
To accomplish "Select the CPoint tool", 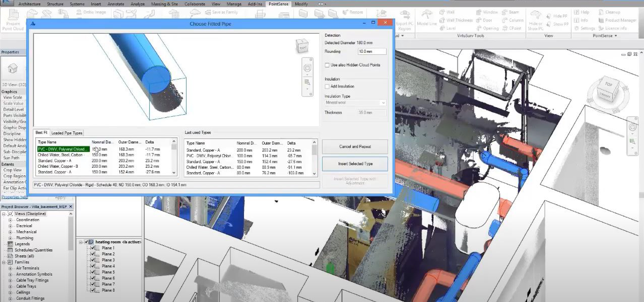I will tap(512, 28).
